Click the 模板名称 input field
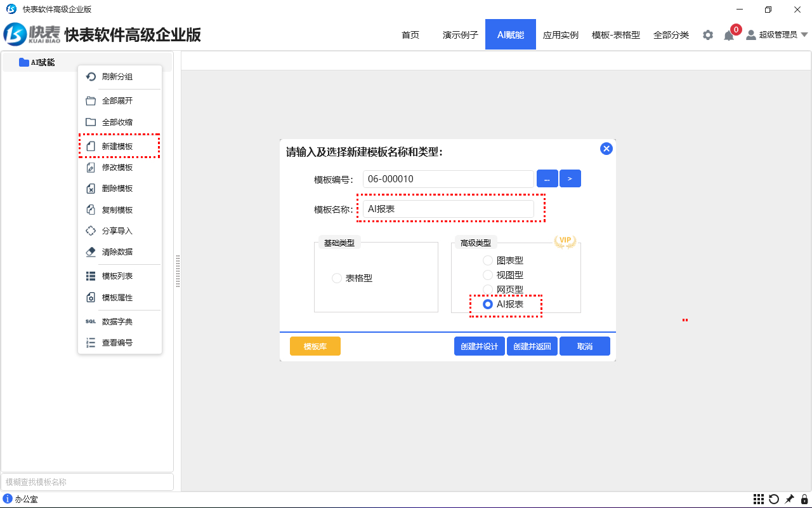Screen dimensions: 812x508 (x=449, y=209)
